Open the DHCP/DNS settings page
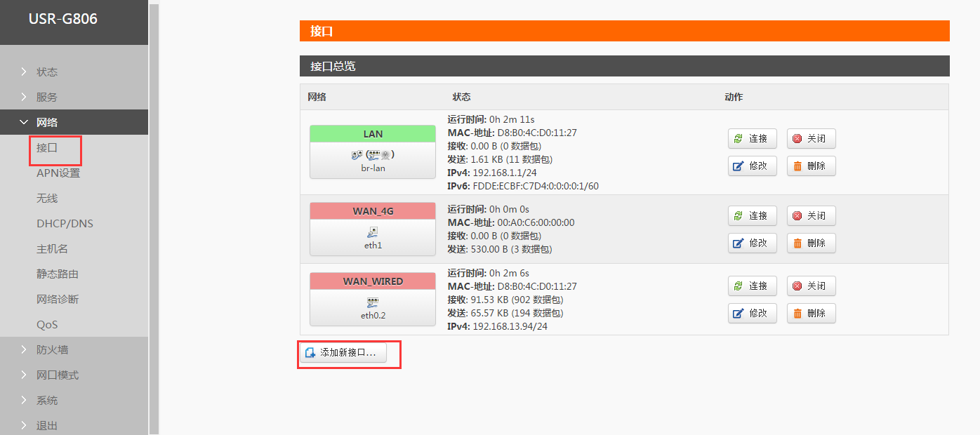 tap(65, 223)
